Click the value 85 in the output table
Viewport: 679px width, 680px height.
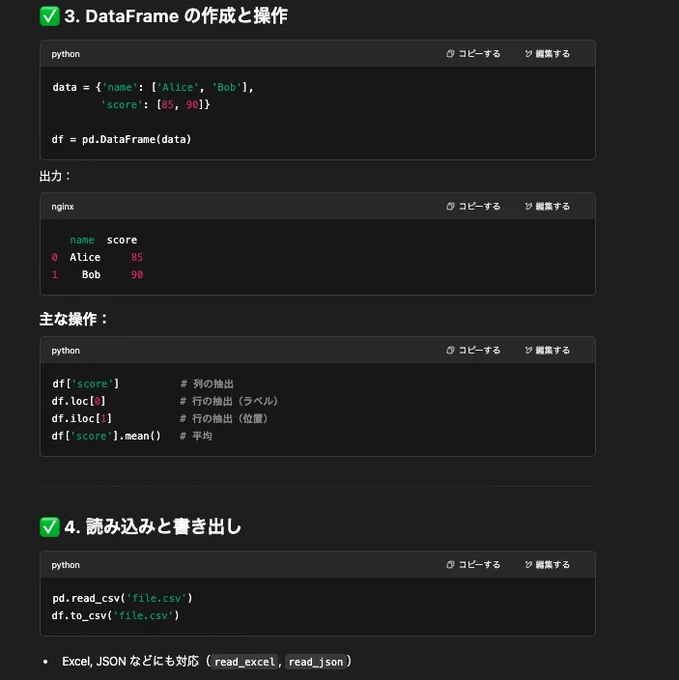[137, 258]
